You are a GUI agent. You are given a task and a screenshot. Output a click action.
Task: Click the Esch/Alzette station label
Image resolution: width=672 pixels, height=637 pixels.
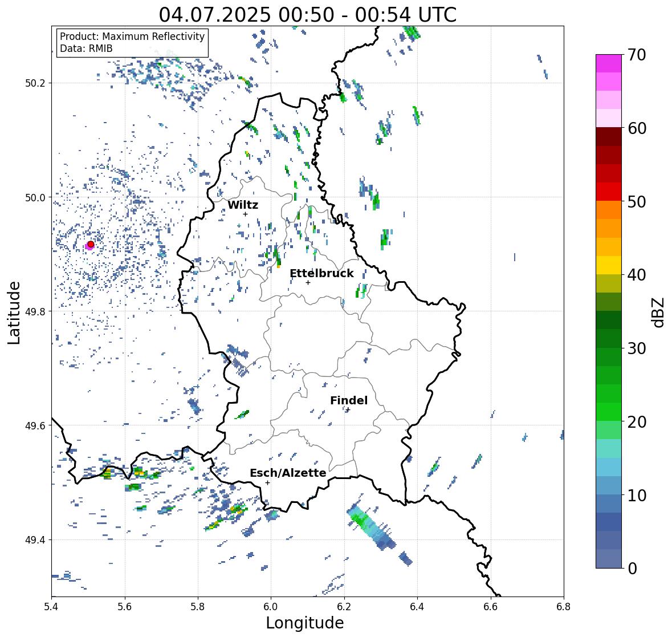[x=288, y=473]
